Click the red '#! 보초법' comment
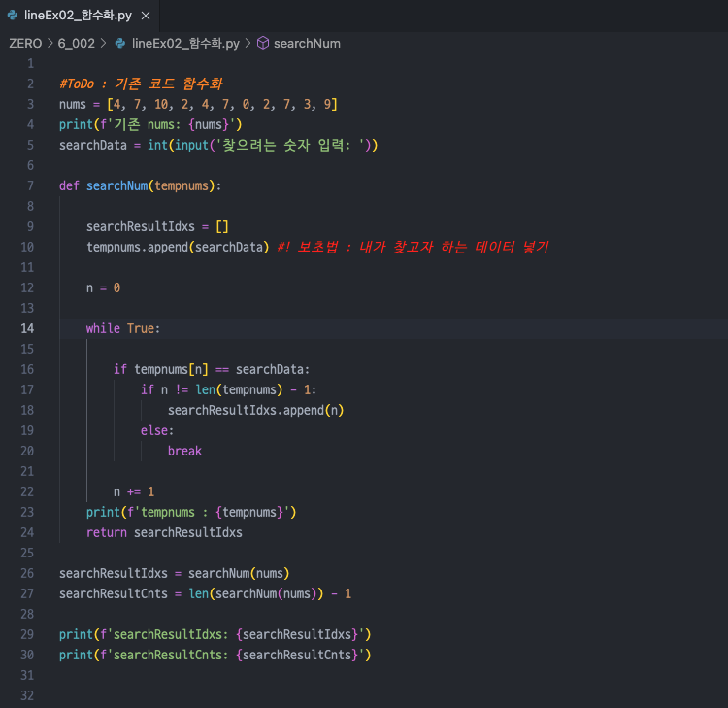 click(414, 247)
